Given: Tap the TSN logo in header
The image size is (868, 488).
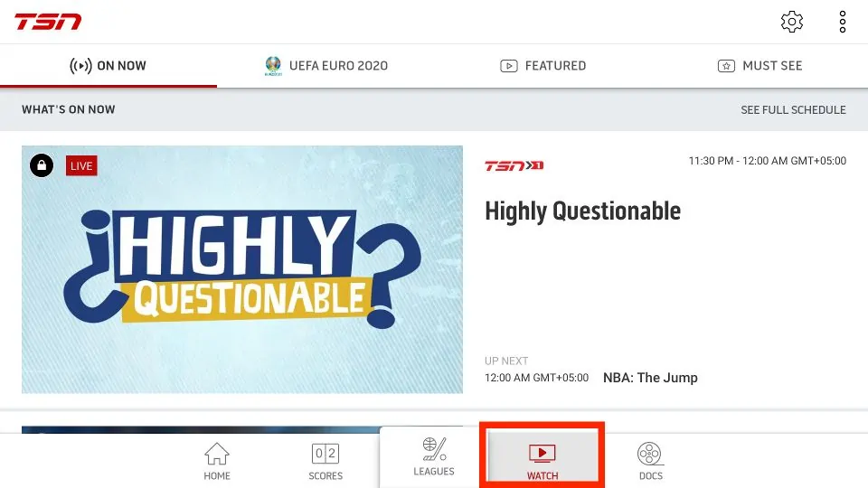Looking at the screenshot, I should coord(48,22).
